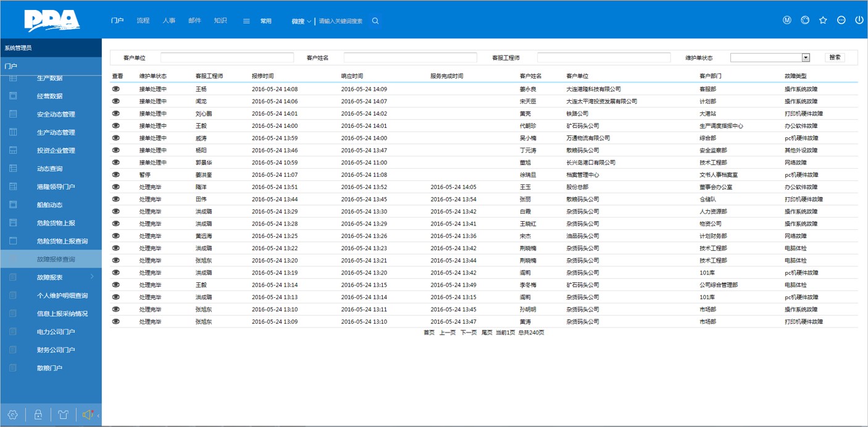Click the icon beside 财务公司门户

point(13,350)
